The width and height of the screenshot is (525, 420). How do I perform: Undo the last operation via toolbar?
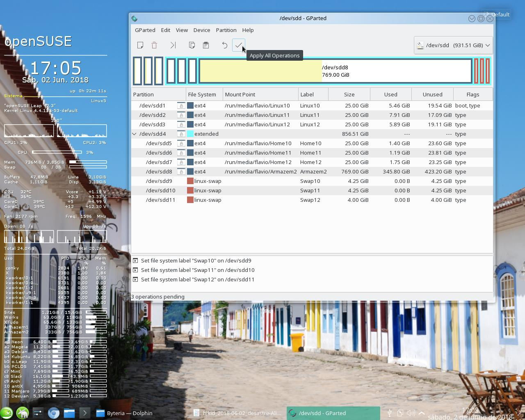coord(225,45)
